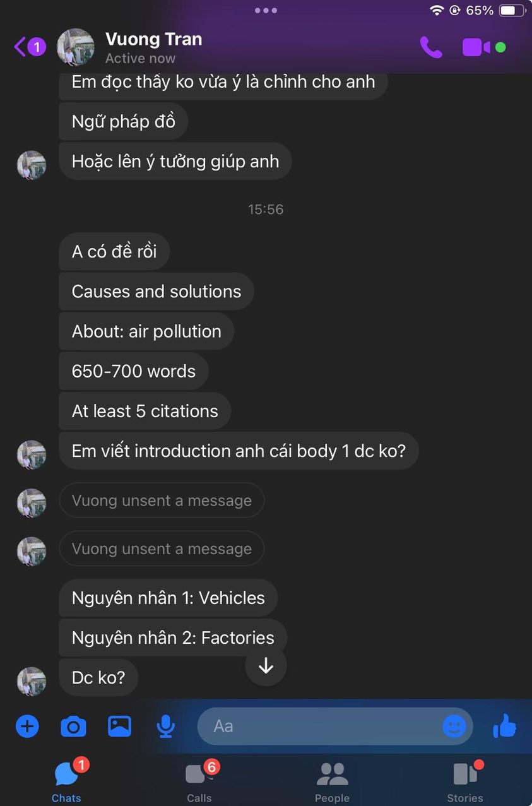
Task: Switch to the People tab
Action: click(332, 781)
